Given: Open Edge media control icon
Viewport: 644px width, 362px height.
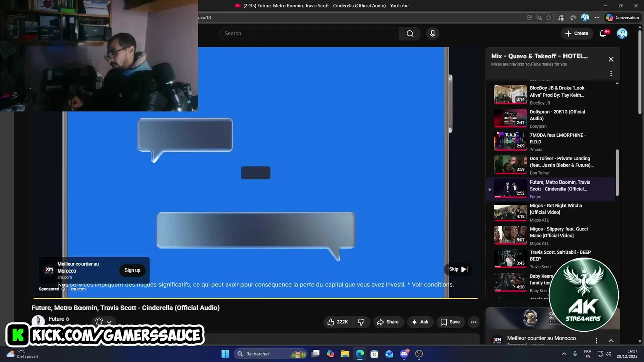Looking at the screenshot, I should click(561, 18).
